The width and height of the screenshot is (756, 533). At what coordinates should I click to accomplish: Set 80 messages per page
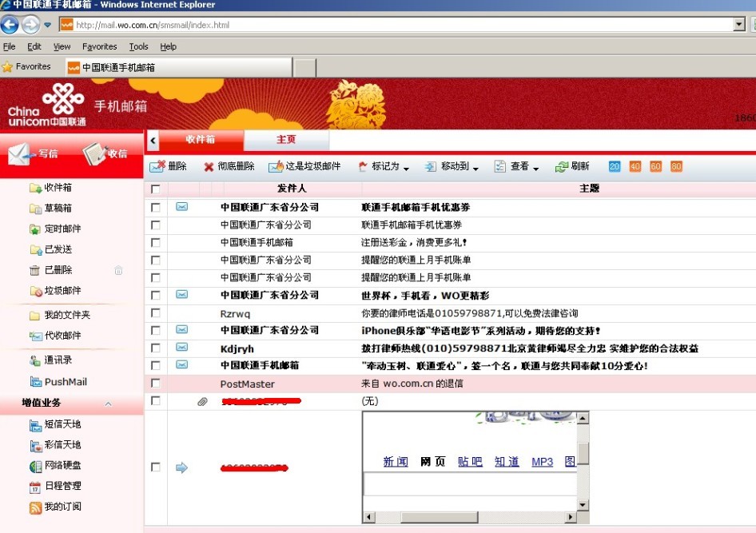pos(676,166)
